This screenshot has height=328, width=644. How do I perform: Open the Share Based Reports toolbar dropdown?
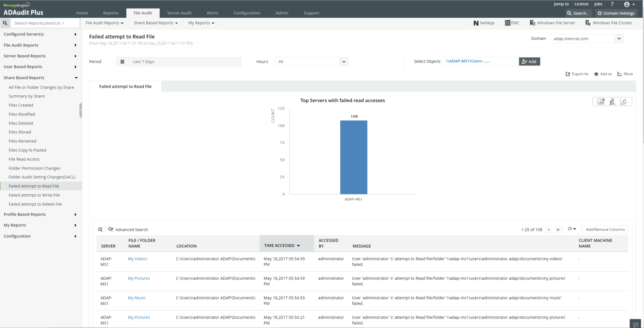tap(155, 23)
